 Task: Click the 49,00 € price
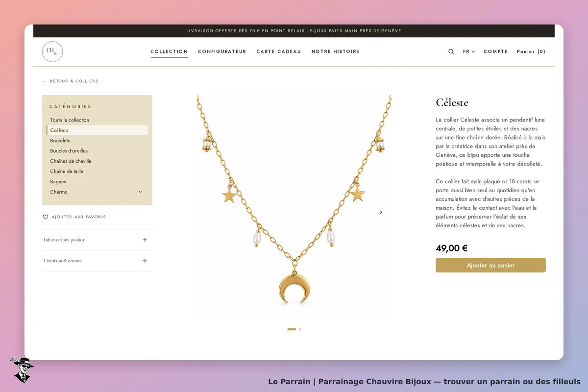click(x=451, y=248)
